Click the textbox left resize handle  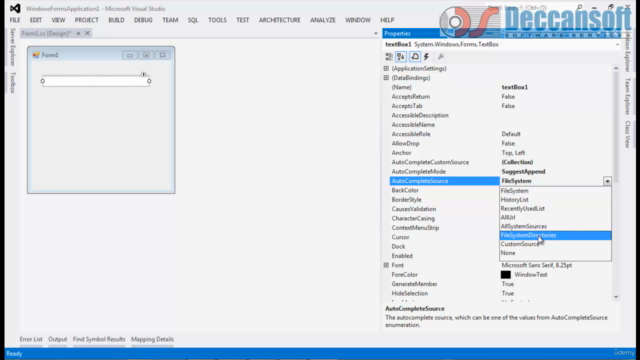click(42, 81)
